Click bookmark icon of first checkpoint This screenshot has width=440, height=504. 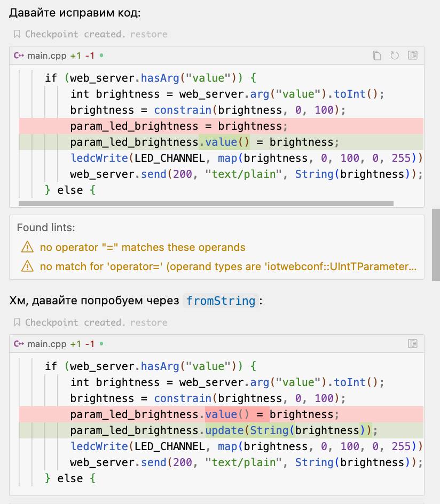coord(17,34)
